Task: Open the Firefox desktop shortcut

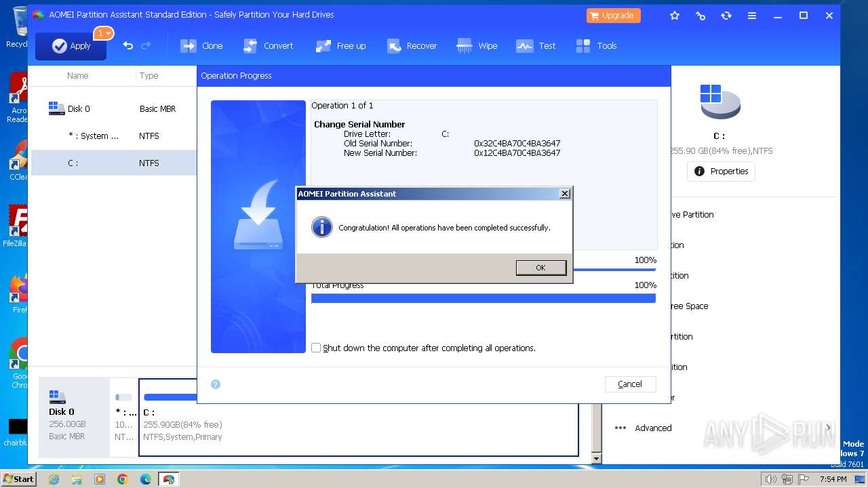Action: coord(18,293)
